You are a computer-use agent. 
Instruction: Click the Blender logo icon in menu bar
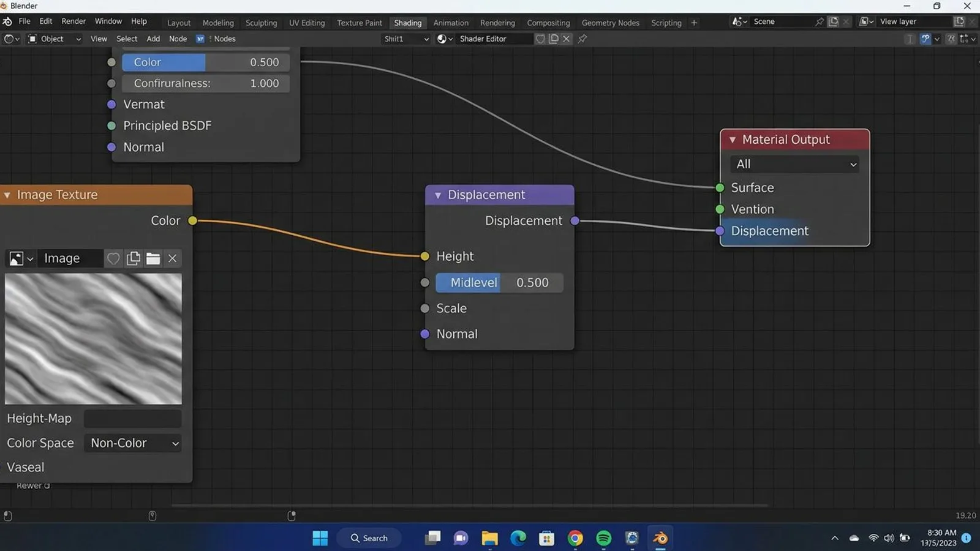(7, 21)
